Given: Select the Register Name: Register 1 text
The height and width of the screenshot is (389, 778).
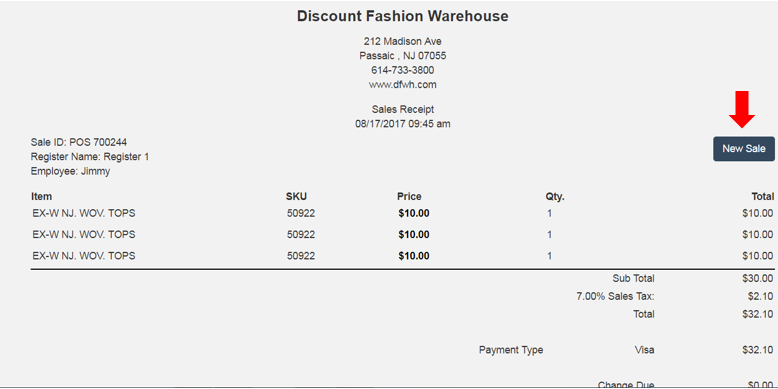Looking at the screenshot, I should 90,157.
